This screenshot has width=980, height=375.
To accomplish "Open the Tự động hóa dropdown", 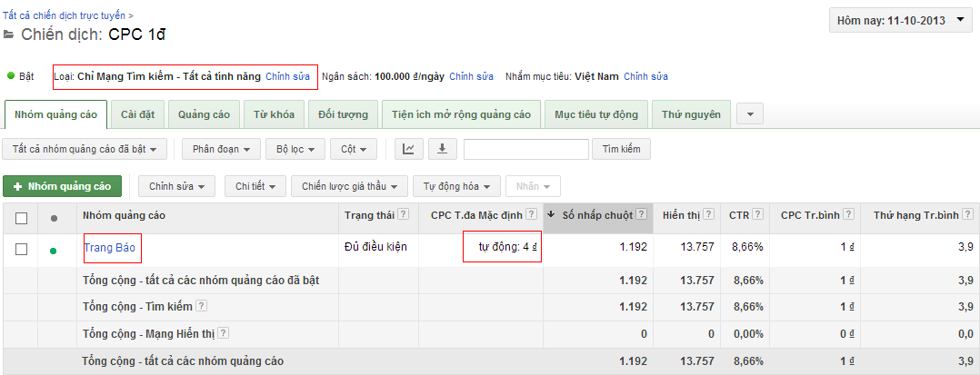I will (x=456, y=186).
